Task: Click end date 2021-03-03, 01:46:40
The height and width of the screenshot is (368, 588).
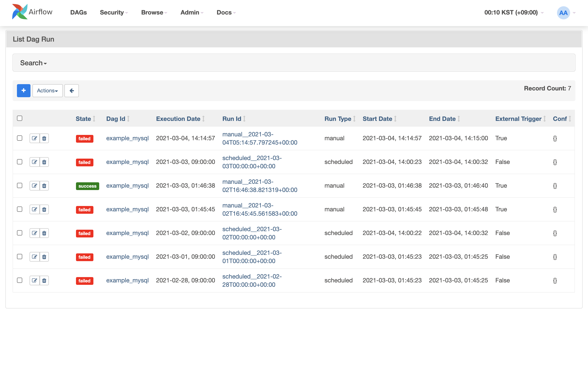Action: coord(458,185)
